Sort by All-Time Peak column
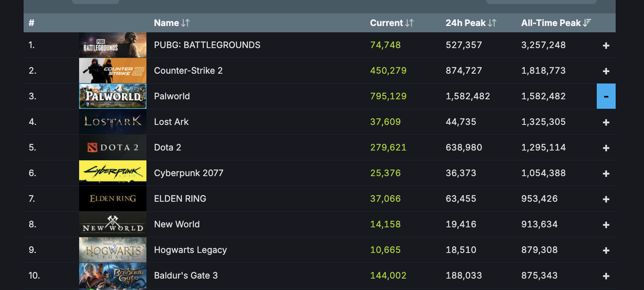Viewport: 644px width, 290px height. [556, 23]
